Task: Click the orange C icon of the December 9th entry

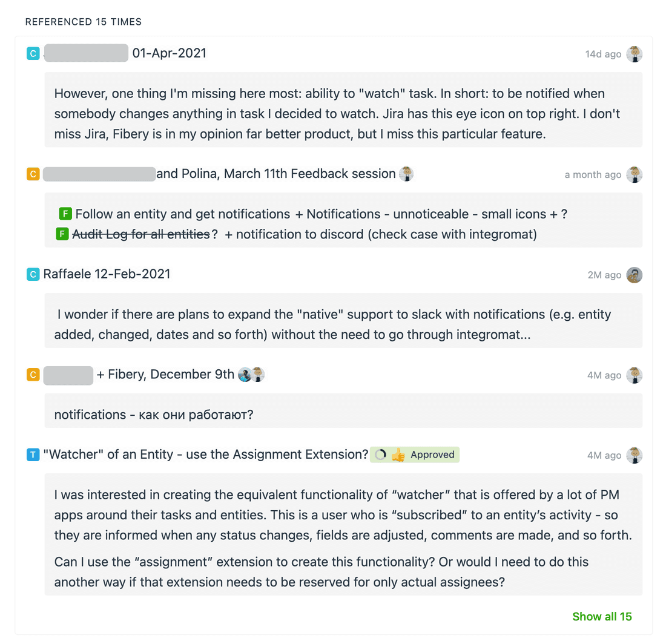Action: tap(32, 375)
